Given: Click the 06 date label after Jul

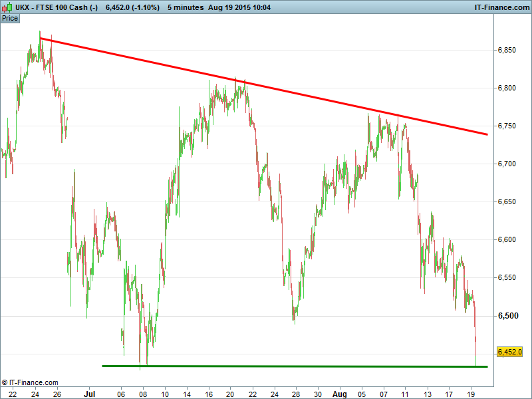Looking at the screenshot, I should [x=121, y=394].
